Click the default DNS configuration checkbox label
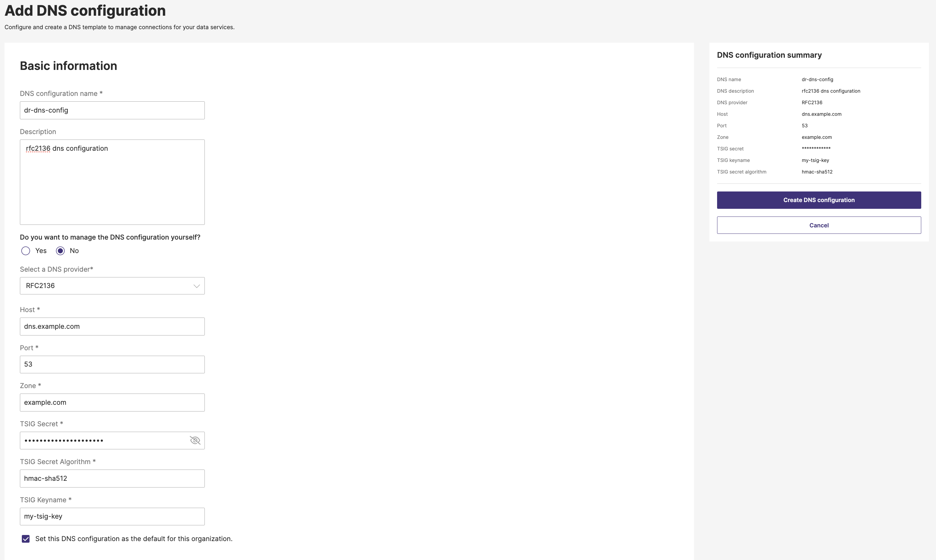Image resolution: width=936 pixels, height=560 pixels. tap(134, 539)
